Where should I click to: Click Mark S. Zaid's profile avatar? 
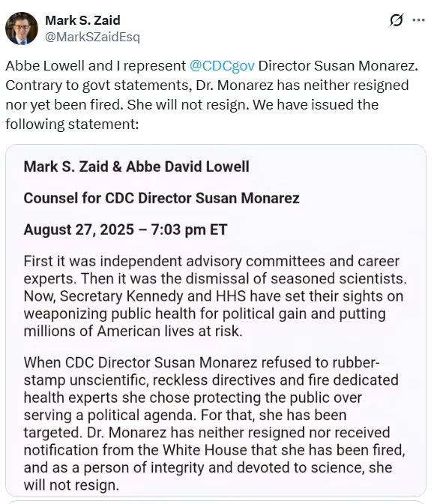tap(22, 28)
